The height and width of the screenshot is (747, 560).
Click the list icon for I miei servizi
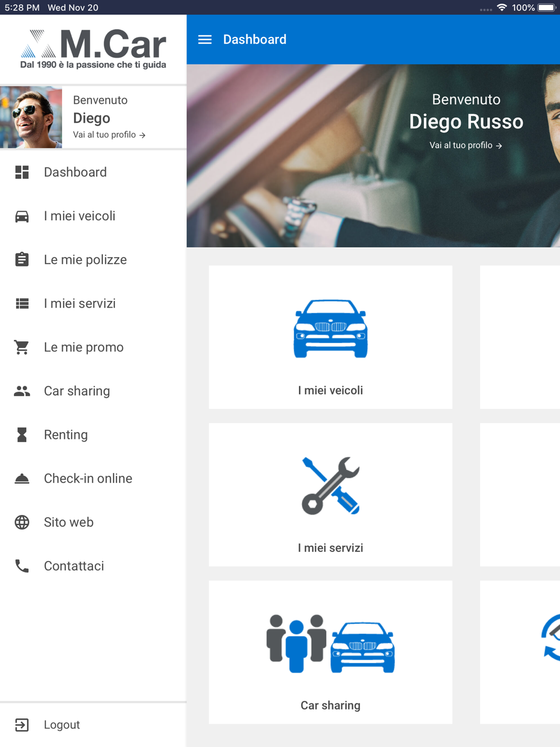22,303
